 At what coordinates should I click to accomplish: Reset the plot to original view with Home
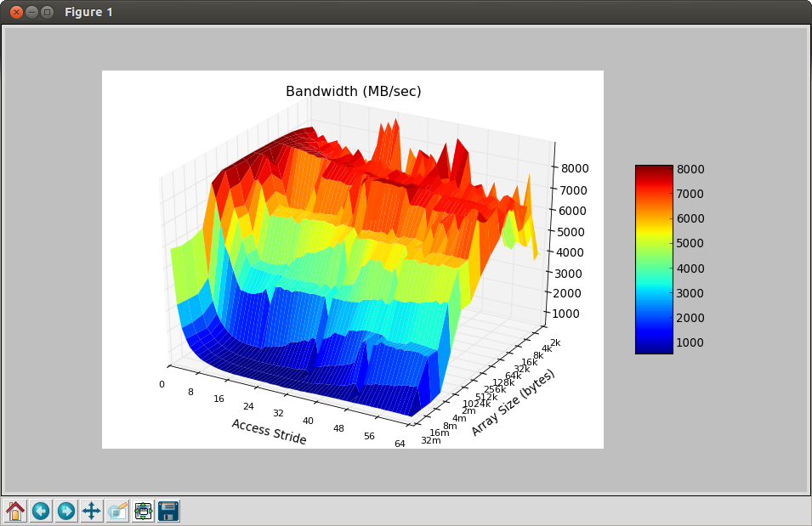(x=15, y=511)
